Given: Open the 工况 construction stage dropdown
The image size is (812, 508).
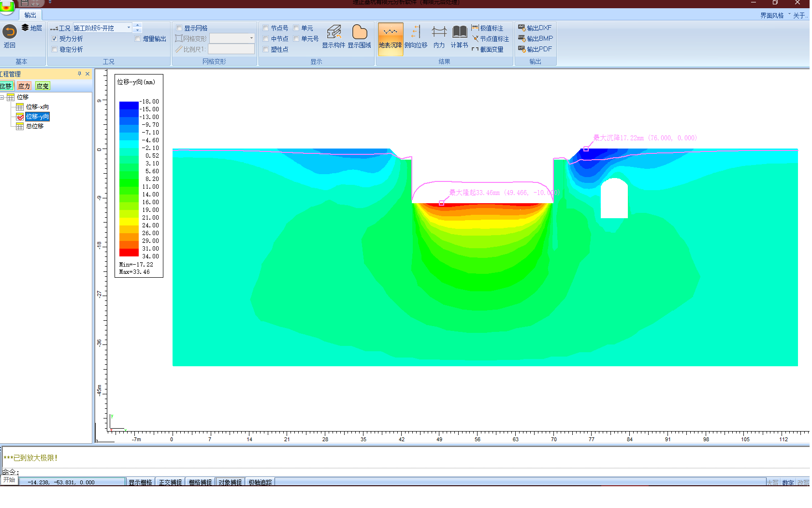Looking at the screenshot, I should [x=129, y=28].
